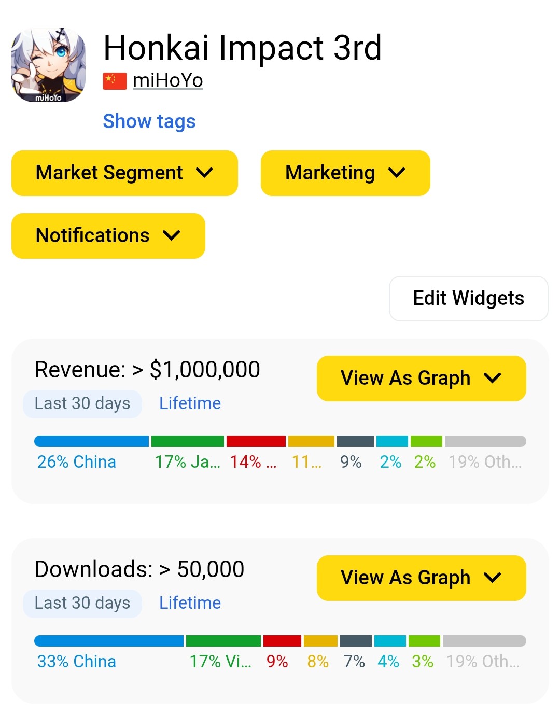Click the China flag icon beside miHoYo

[115, 81]
